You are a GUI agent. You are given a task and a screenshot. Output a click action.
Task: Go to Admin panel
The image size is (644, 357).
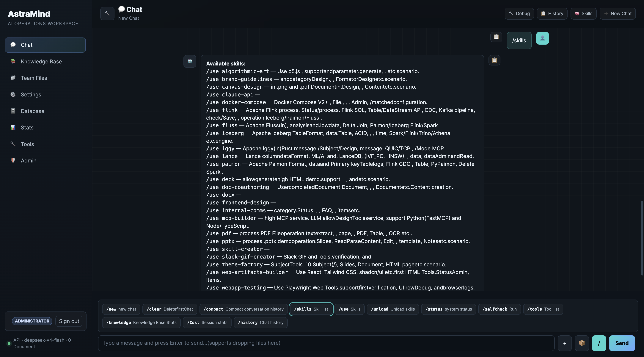(45, 161)
